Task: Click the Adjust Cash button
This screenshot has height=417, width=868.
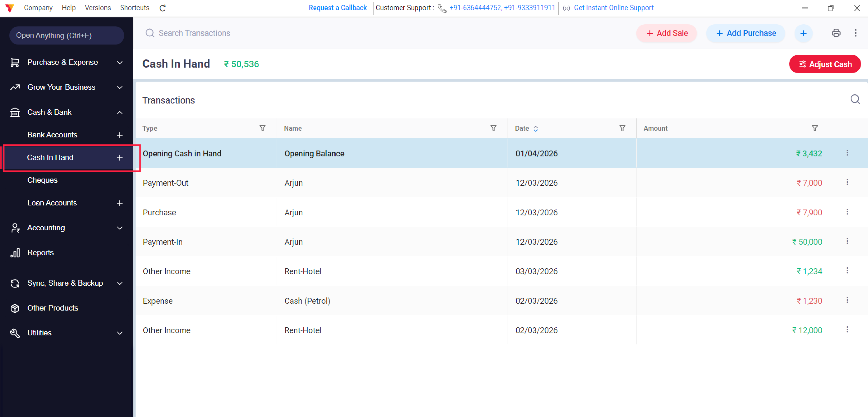Action: (825, 64)
